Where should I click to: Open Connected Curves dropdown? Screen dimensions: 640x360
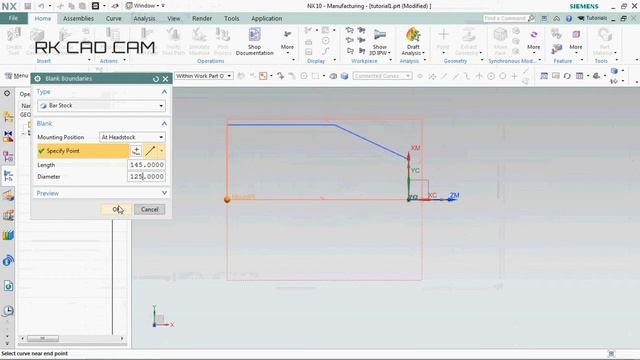tap(382, 76)
